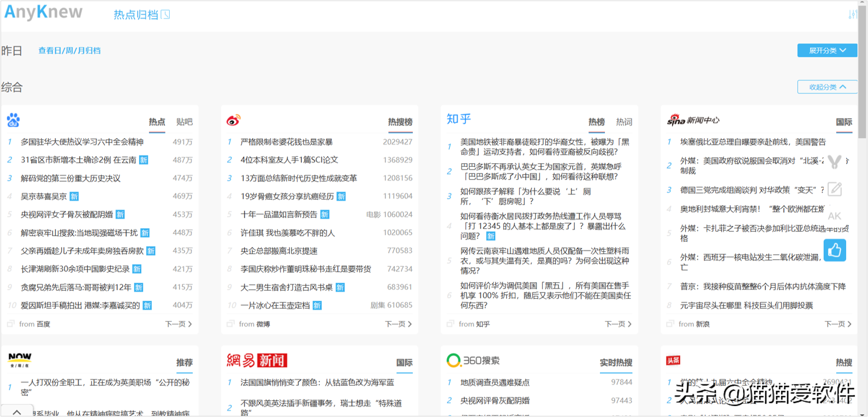Select the 热搜 tab in Toutiao card
The height and width of the screenshot is (417, 868).
point(844,362)
